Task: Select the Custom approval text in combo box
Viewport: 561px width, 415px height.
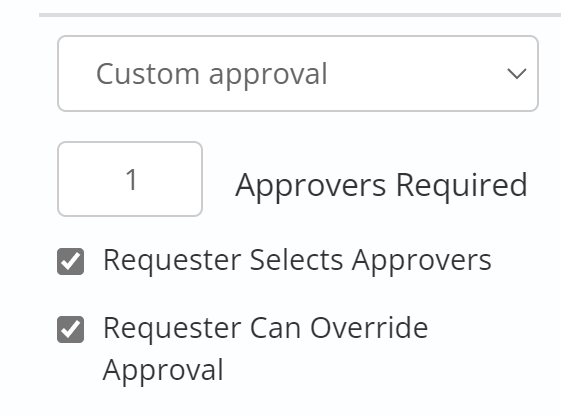Action: pyautogui.click(x=212, y=74)
